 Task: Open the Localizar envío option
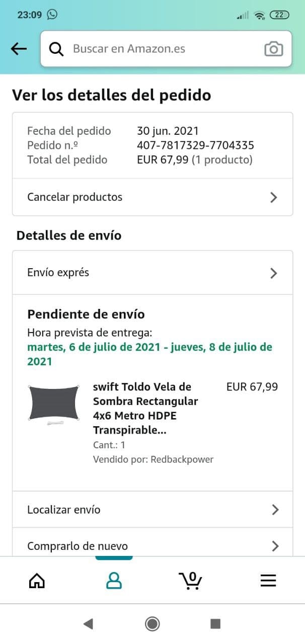[x=64, y=510]
